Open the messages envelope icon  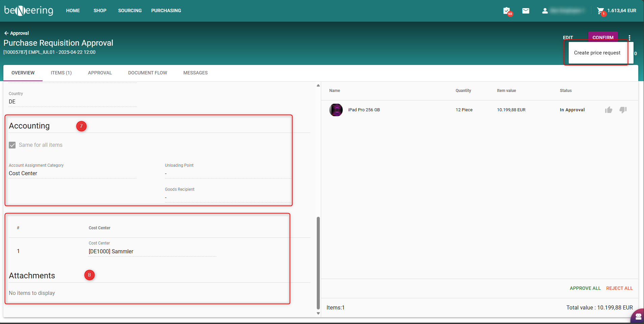coord(525,11)
